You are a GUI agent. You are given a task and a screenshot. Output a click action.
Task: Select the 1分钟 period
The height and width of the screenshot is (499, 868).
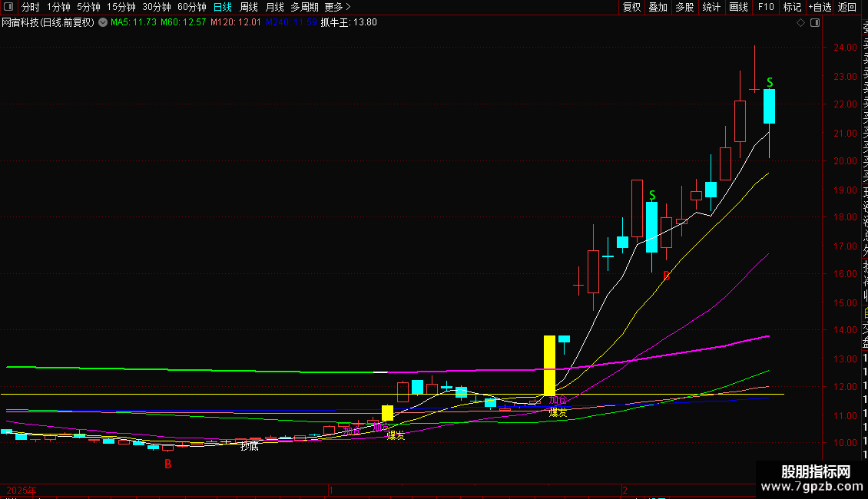(58, 7)
